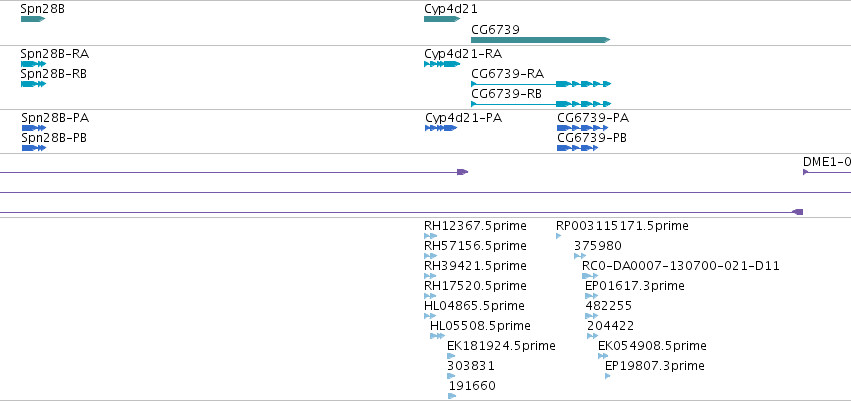Select the EP19807.3prime EST marker

(608, 376)
